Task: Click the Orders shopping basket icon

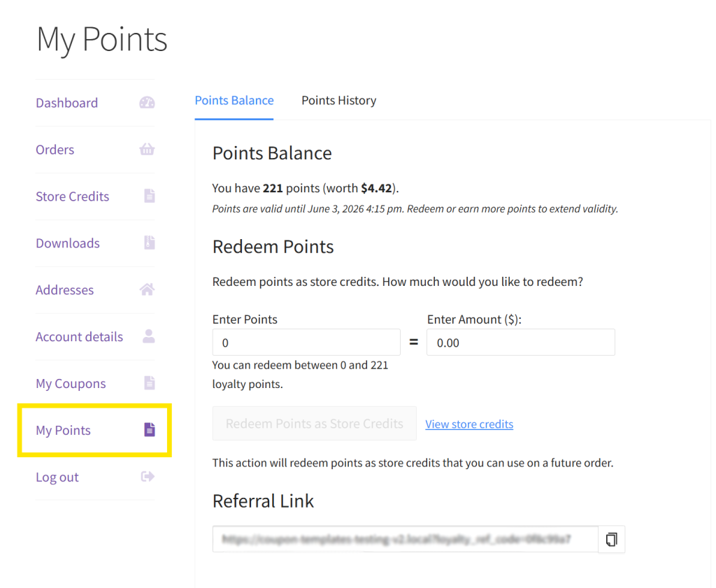Action: [x=147, y=149]
